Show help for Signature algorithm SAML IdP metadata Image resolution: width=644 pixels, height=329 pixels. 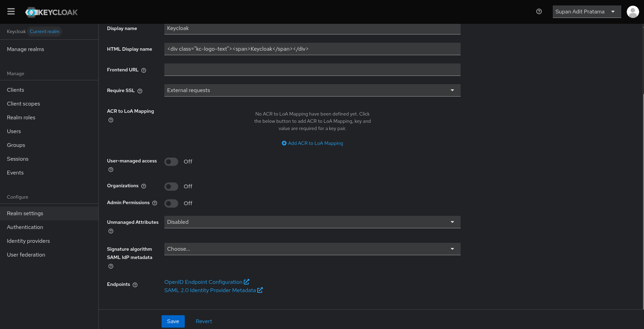111,266
